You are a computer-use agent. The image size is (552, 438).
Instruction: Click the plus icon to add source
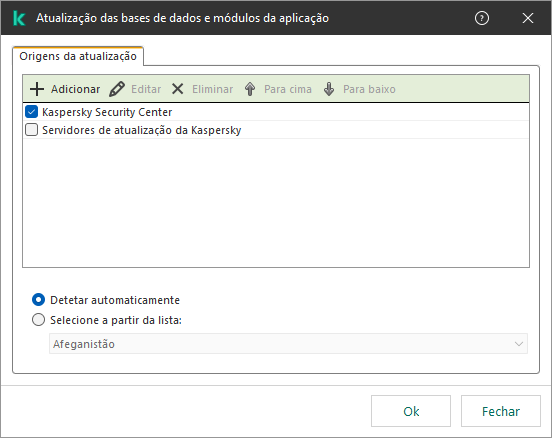37,89
